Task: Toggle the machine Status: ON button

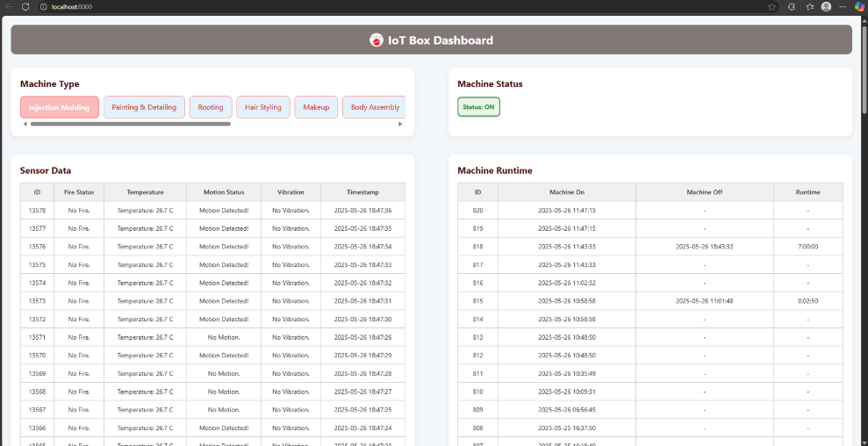Action: click(x=478, y=107)
